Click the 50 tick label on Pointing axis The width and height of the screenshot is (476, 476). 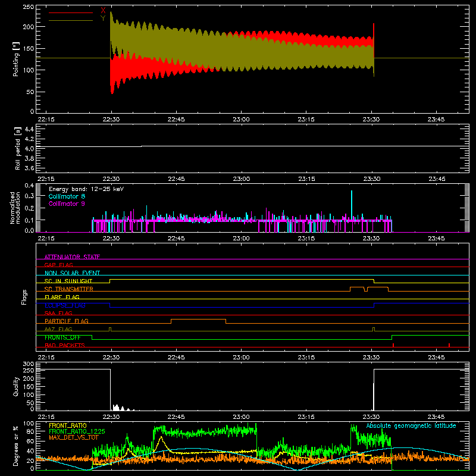30,92
